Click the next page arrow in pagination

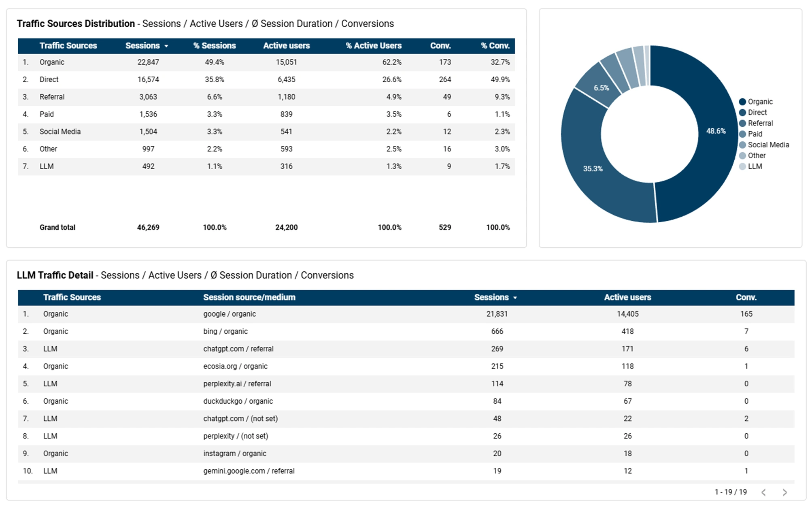pyautogui.click(x=784, y=492)
